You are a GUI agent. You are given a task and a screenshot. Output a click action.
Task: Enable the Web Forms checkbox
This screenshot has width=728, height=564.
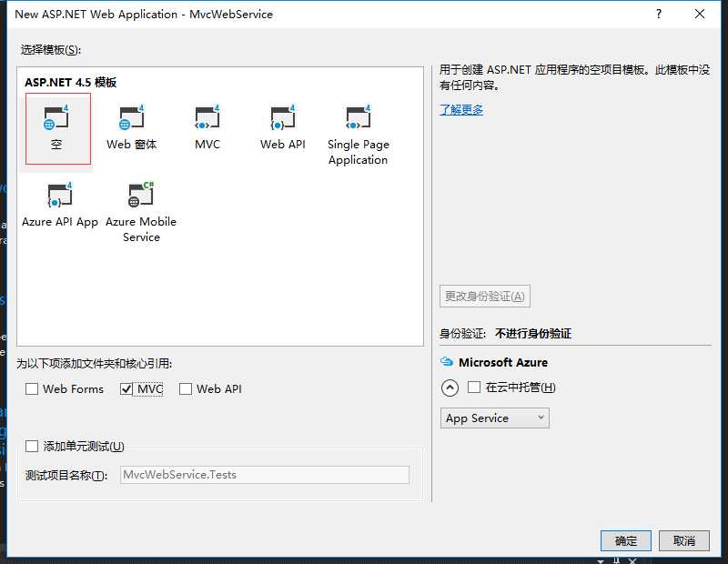(32, 389)
